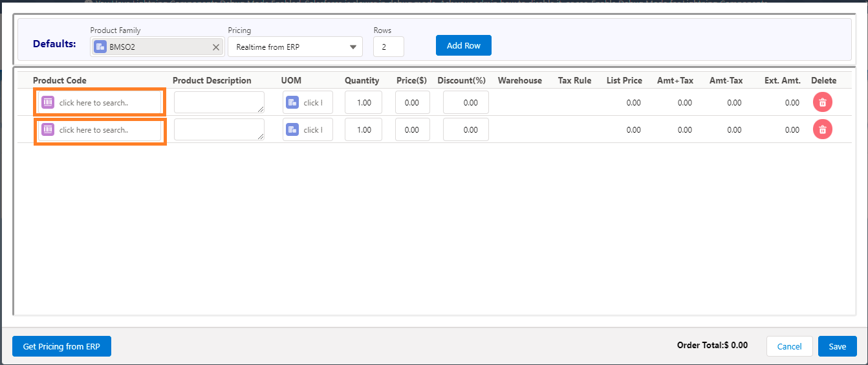Click the Quantity column header
The image size is (868, 365).
coord(362,80)
